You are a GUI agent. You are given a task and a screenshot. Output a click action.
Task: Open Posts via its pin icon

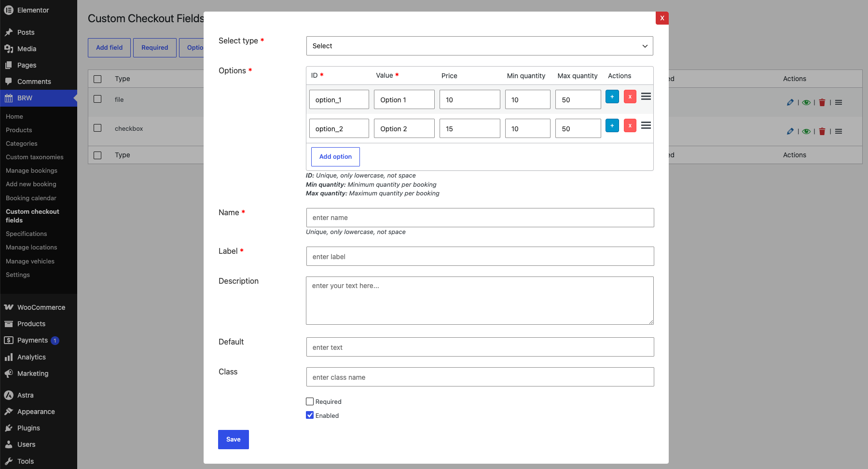point(9,32)
